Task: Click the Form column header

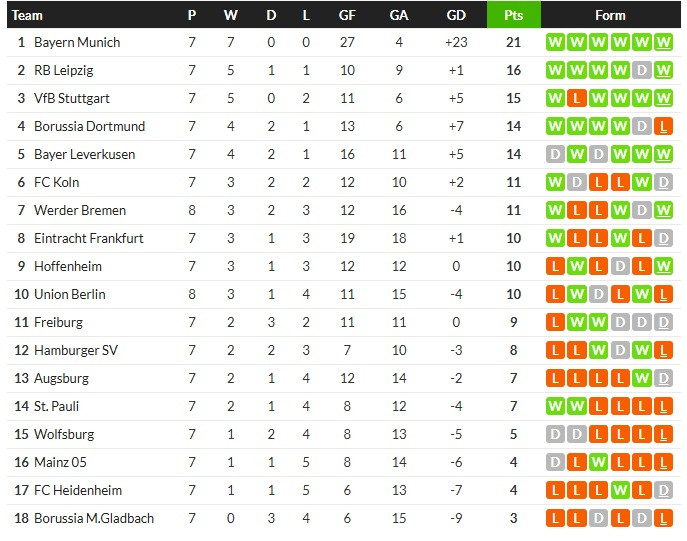Action: pyautogui.click(x=610, y=15)
